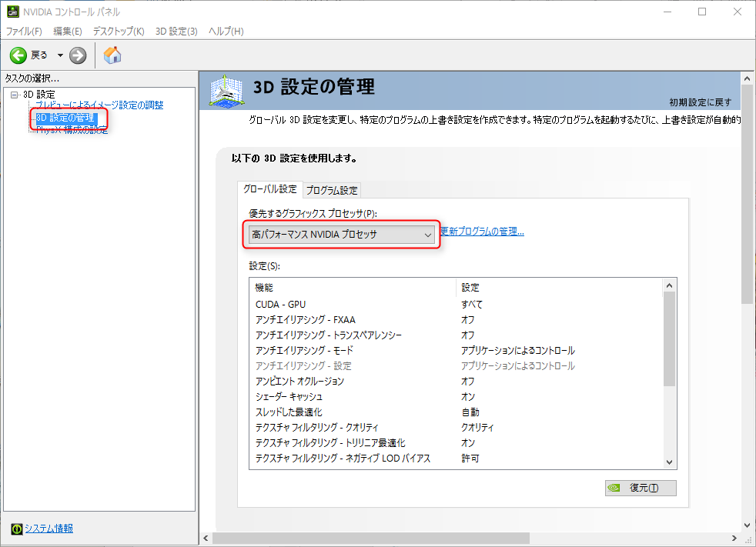Image resolution: width=756 pixels, height=547 pixels.
Task: Open the 更新プログラムの管理 link
Action: tap(482, 232)
